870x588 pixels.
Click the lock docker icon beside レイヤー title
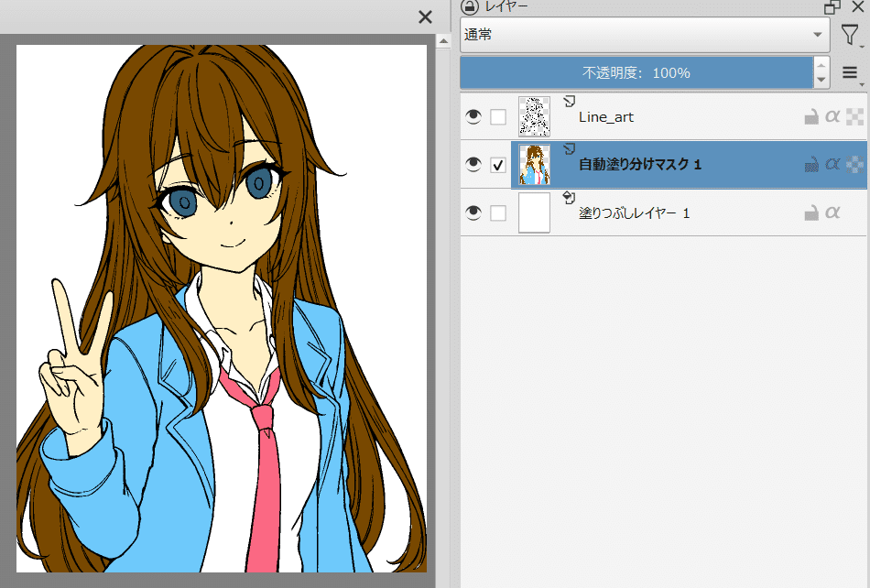pos(470,6)
